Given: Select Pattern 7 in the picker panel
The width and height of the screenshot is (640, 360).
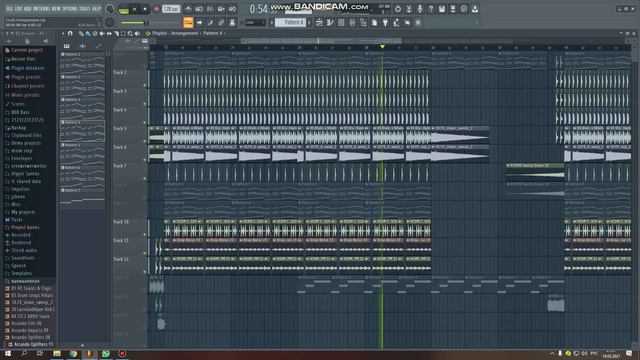Looking at the screenshot, I should pyautogui.click(x=82, y=198).
